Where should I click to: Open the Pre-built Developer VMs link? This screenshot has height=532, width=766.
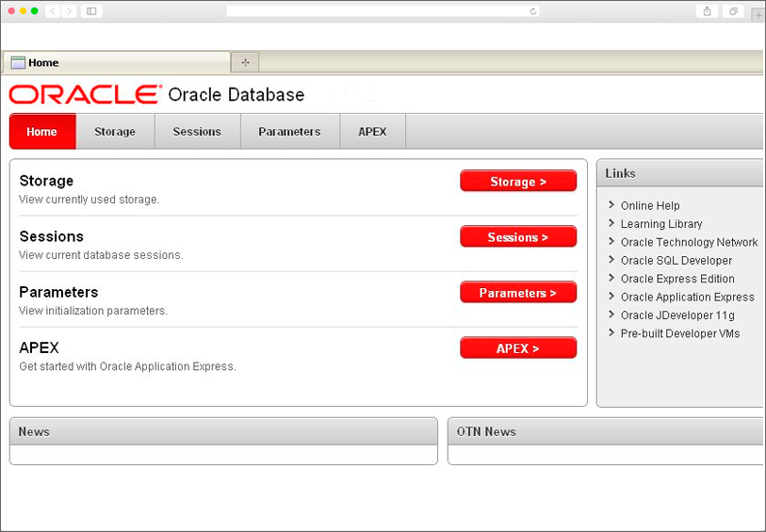click(680, 333)
